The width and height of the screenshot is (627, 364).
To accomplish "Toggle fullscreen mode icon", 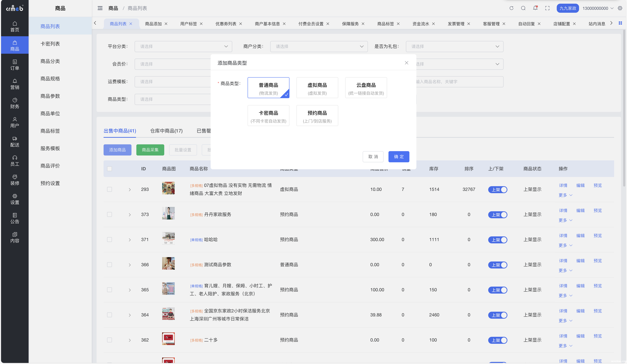I will [547, 8].
